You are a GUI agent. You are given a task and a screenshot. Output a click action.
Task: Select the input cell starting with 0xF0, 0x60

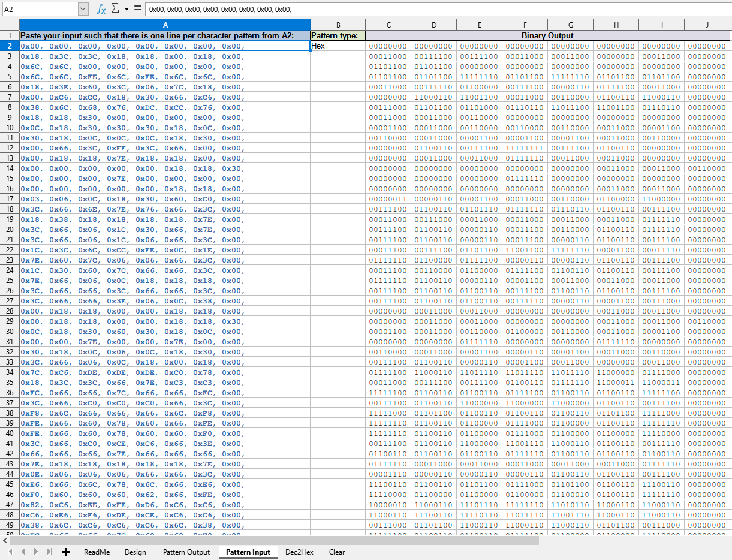[x=165, y=494]
